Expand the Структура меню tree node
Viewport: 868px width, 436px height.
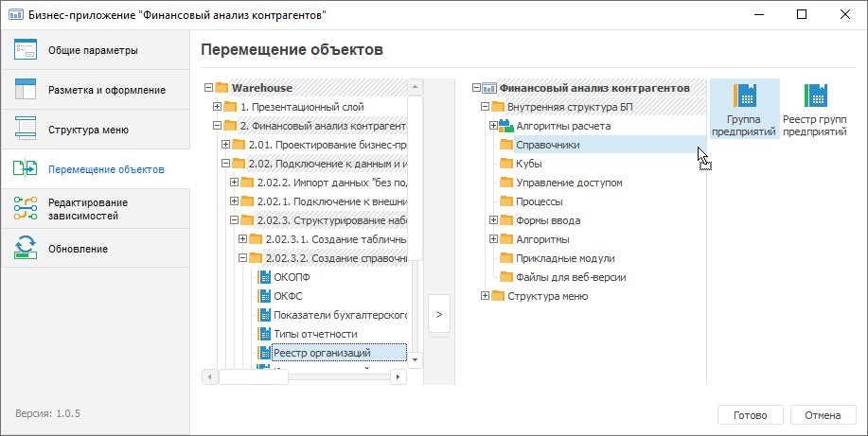pyautogui.click(x=485, y=296)
